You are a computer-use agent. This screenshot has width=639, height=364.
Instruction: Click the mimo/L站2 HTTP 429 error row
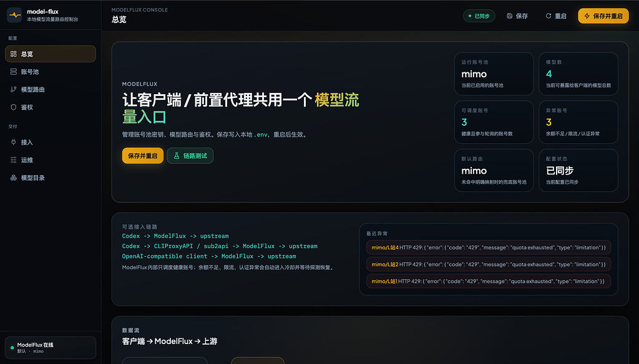pos(488,264)
